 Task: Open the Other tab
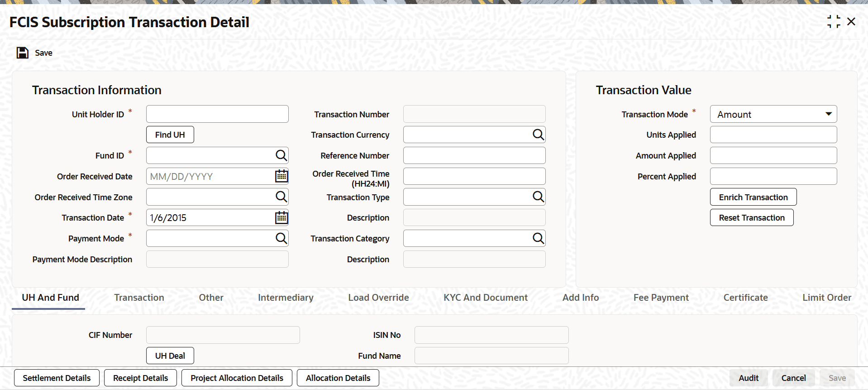(x=211, y=298)
